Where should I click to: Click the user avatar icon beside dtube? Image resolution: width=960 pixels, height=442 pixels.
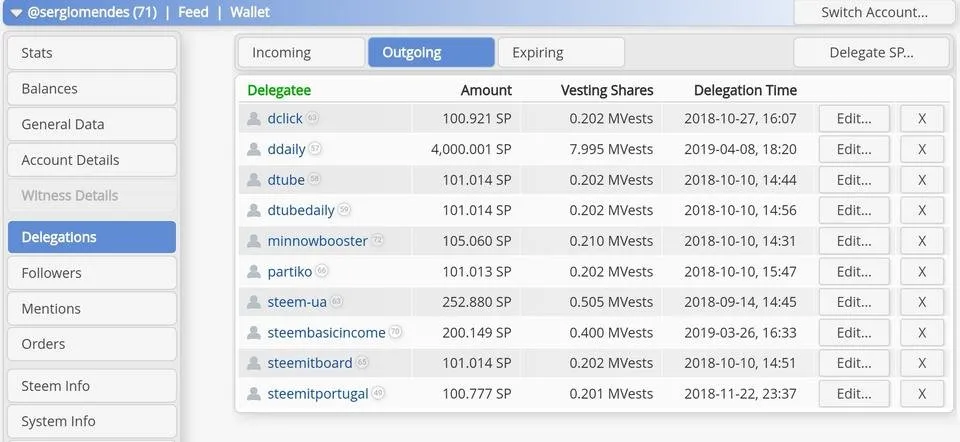point(254,179)
